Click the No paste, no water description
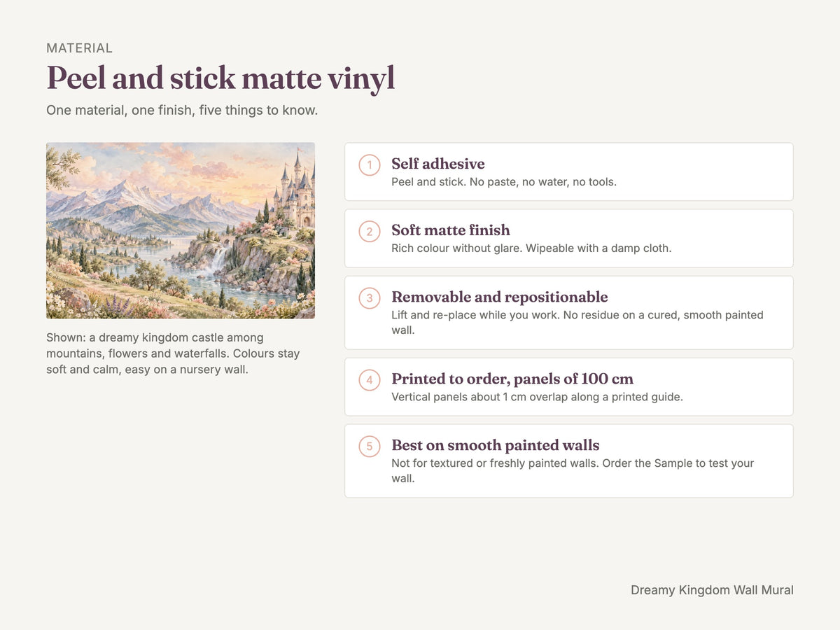 coord(504,182)
